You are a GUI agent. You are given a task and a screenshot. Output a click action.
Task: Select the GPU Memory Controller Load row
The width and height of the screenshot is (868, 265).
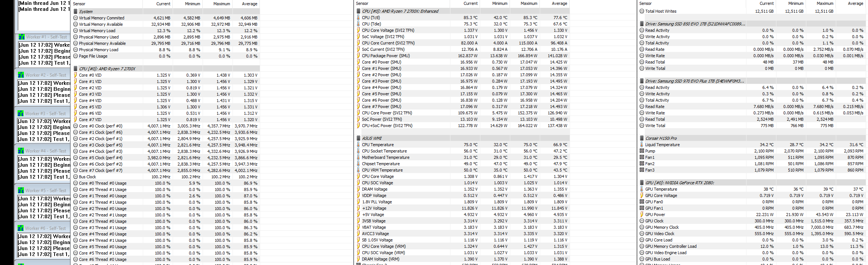(x=752, y=246)
